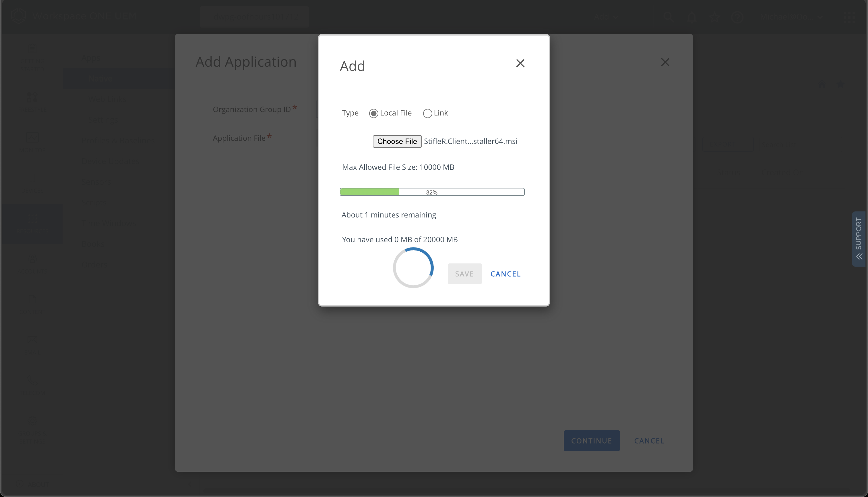The image size is (868, 497).
Task: Switch upload type to Link
Action: point(427,113)
